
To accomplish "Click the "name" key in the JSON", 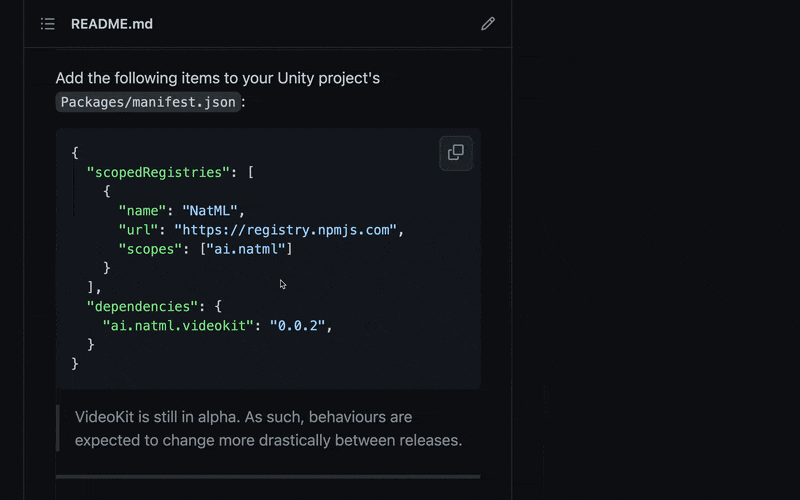I will click(x=142, y=210).
